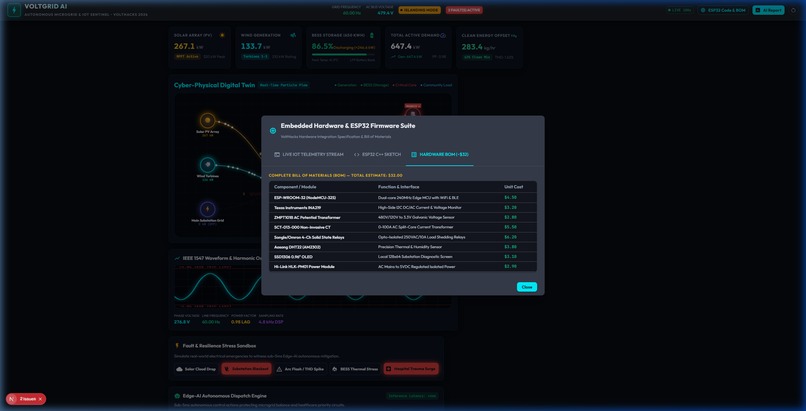Click the Texas Instruments INA219 row
The height and width of the screenshot is (411, 806).
pos(402,208)
